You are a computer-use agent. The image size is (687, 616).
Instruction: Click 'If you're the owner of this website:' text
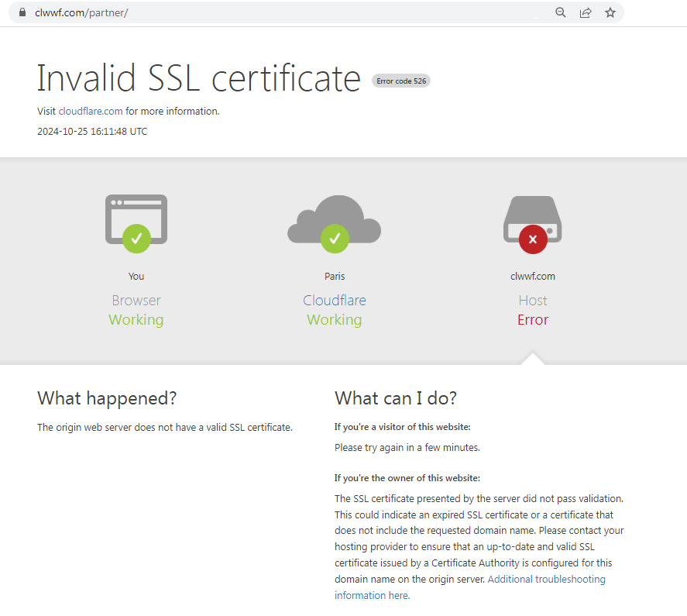point(407,478)
